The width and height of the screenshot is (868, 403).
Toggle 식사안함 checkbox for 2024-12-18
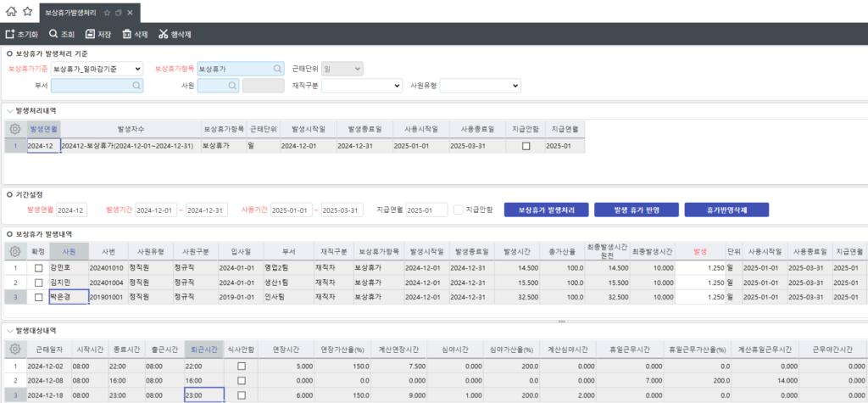[x=241, y=395]
